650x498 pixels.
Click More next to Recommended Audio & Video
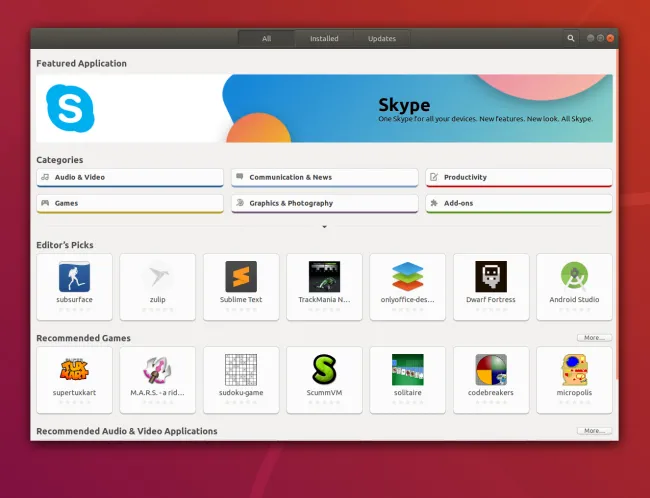pos(594,431)
